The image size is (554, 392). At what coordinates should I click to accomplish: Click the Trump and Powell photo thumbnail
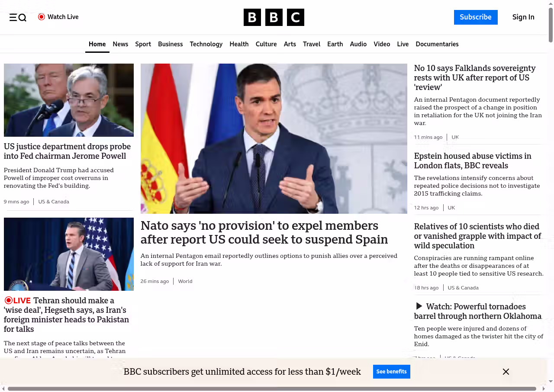point(69,100)
